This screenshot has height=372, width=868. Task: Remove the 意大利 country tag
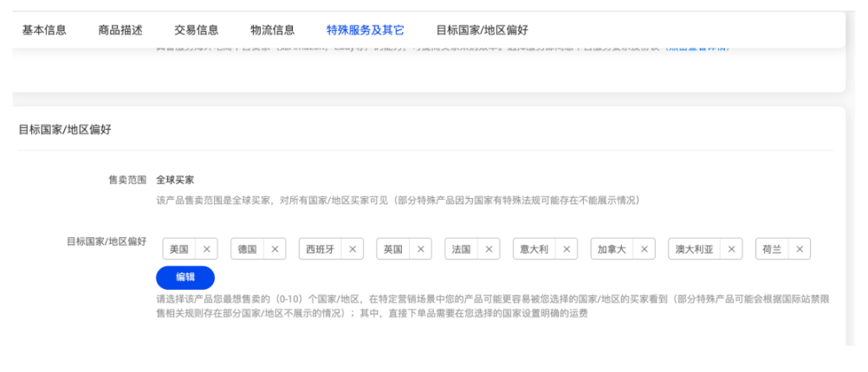pos(567,249)
